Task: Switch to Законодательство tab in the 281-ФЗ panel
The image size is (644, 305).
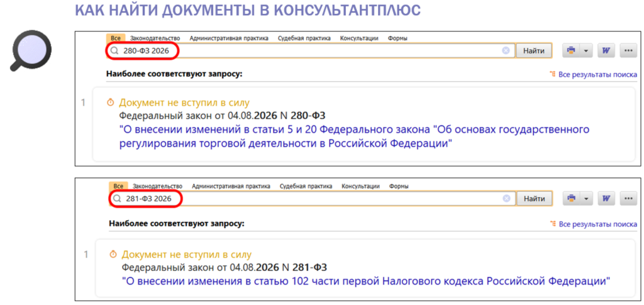Action: tap(158, 186)
